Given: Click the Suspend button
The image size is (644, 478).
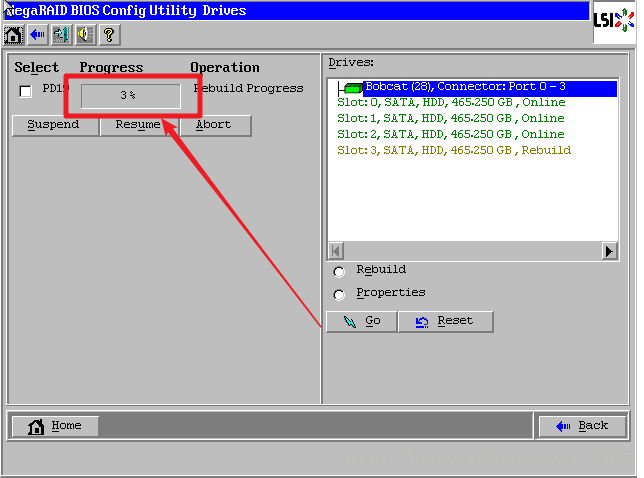Looking at the screenshot, I should (x=55, y=125).
